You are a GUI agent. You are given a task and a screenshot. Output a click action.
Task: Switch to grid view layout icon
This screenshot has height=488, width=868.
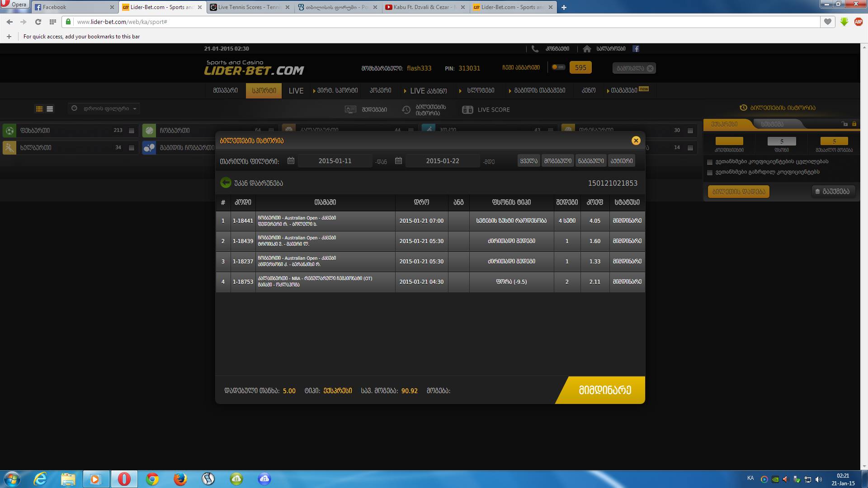[39, 109]
